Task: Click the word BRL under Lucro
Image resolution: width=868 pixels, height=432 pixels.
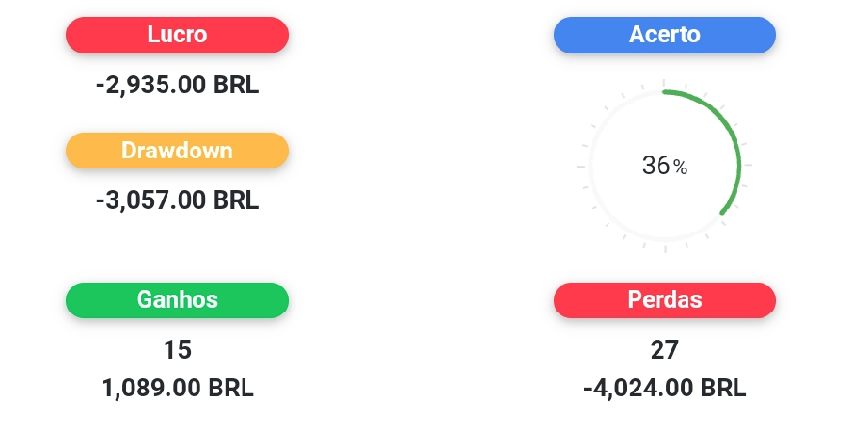Action: click(x=236, y=86)
